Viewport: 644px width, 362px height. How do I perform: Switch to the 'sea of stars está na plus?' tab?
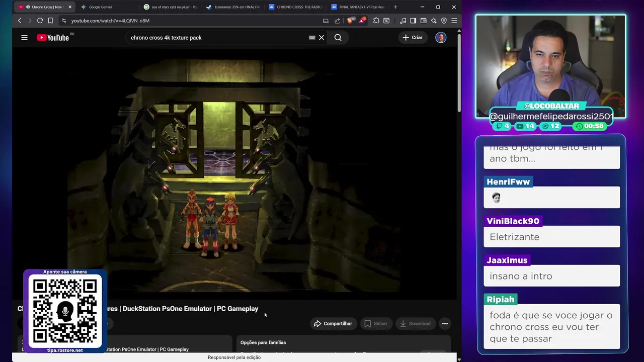[x=171, y=7]
